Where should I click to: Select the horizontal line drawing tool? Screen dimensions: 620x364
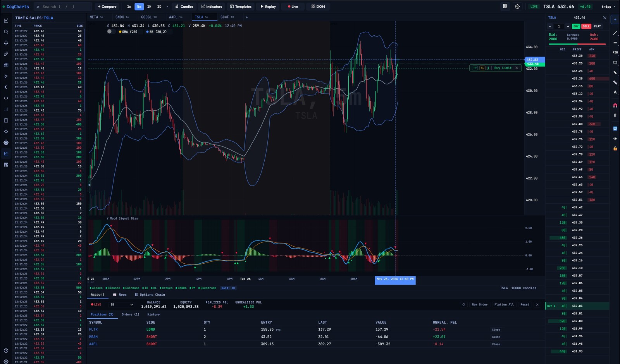(615, 43)
